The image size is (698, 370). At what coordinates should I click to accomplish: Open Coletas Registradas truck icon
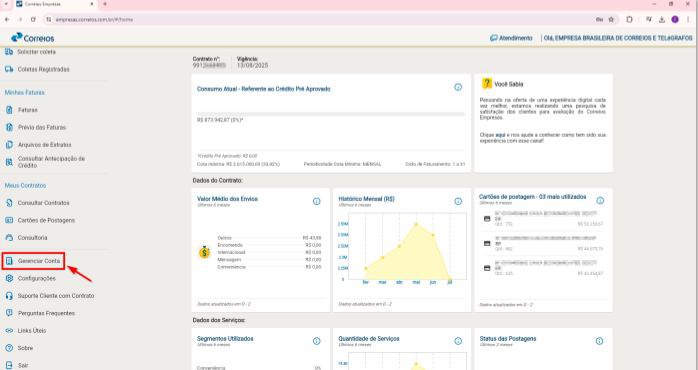9,69
